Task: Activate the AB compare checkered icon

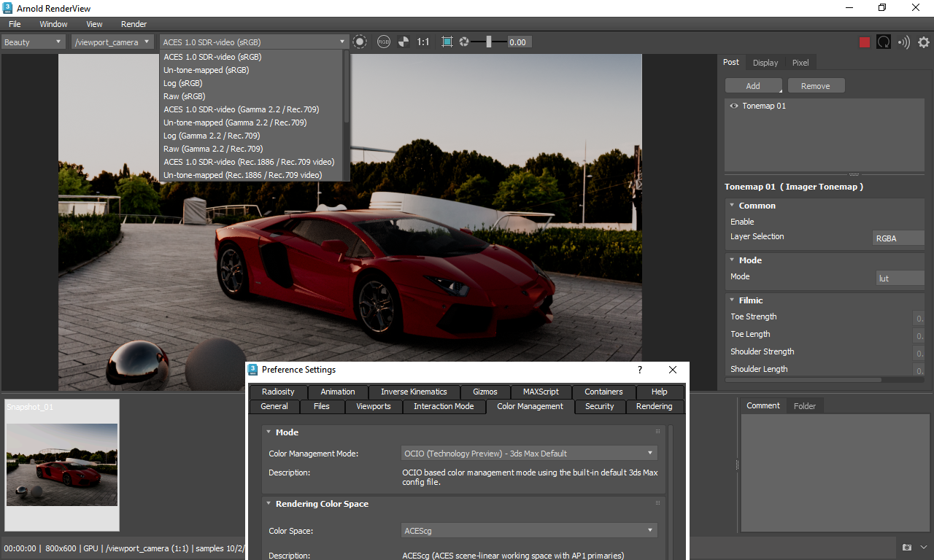Action: [403, 42]
